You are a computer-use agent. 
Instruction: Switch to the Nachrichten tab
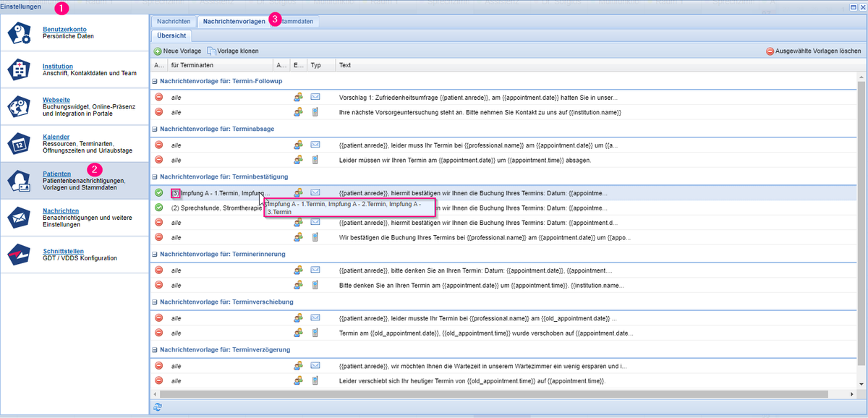[174, 22]
